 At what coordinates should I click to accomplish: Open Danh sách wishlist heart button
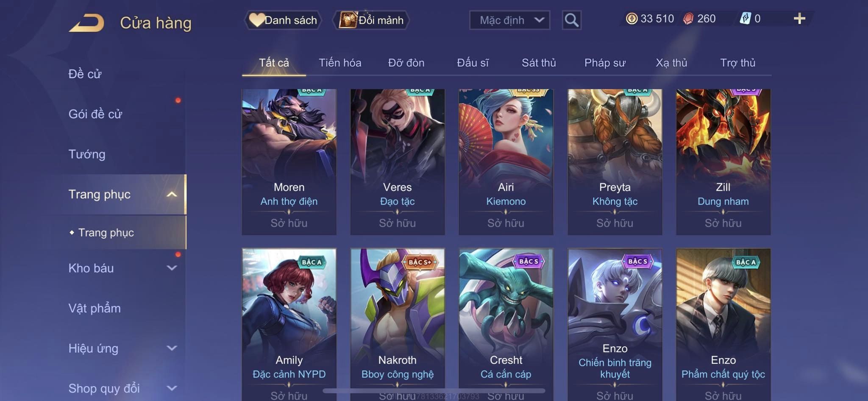pos(283,20)
